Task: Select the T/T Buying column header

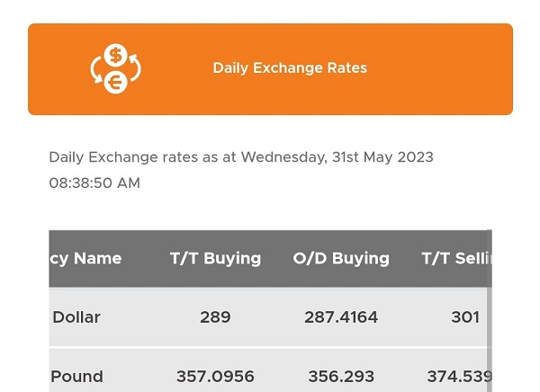Action: point(216,258)
